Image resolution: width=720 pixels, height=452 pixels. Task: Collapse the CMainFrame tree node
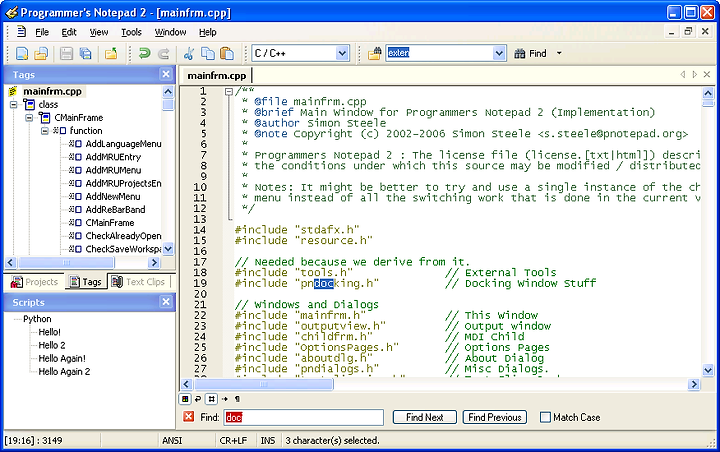coord(29,118)
